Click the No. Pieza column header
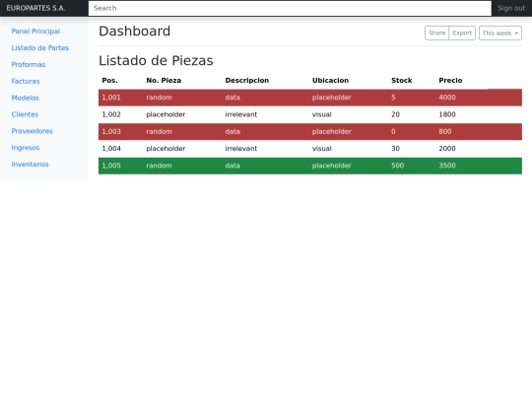The image size is (532, 399). [x=164, y=81]
